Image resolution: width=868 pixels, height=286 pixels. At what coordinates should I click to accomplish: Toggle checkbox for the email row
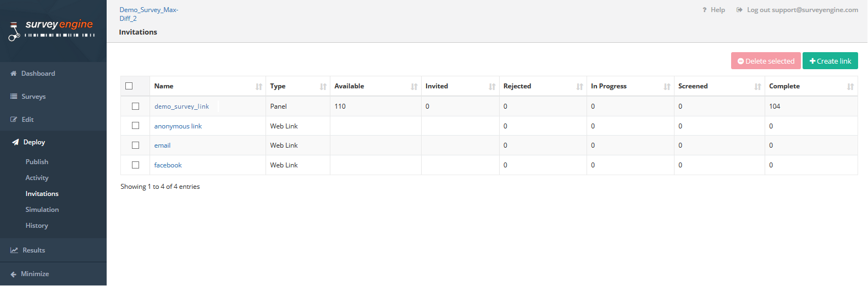(136, 145)
